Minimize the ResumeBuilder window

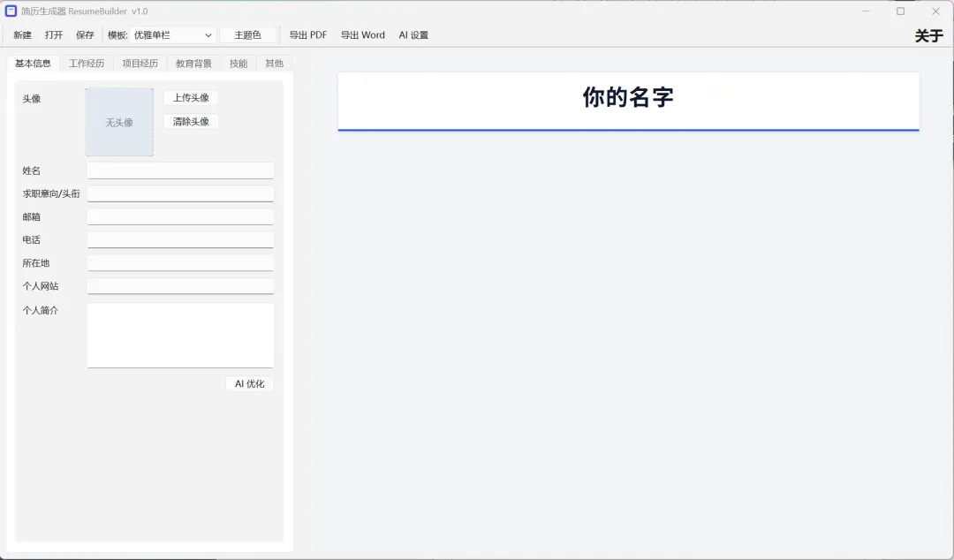(x=866, y=11)
